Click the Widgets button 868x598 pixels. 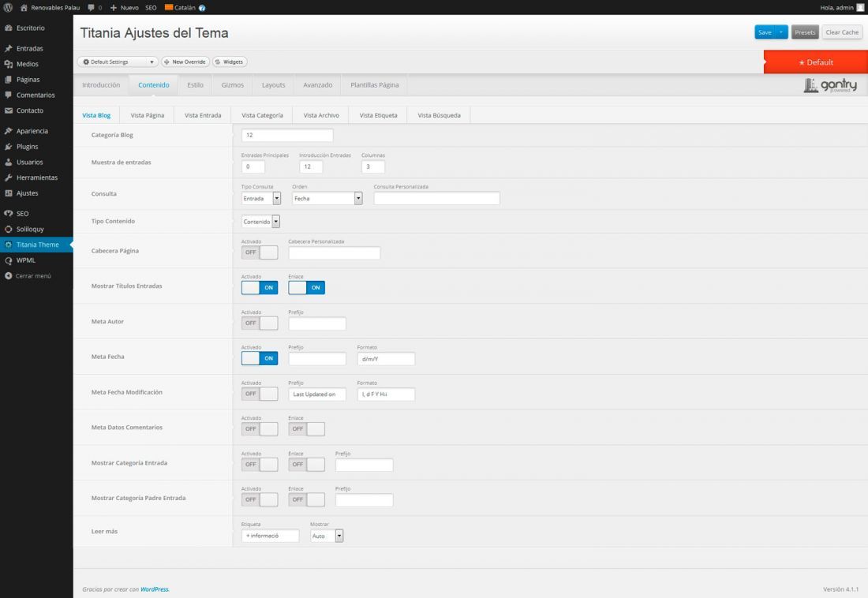230,62
